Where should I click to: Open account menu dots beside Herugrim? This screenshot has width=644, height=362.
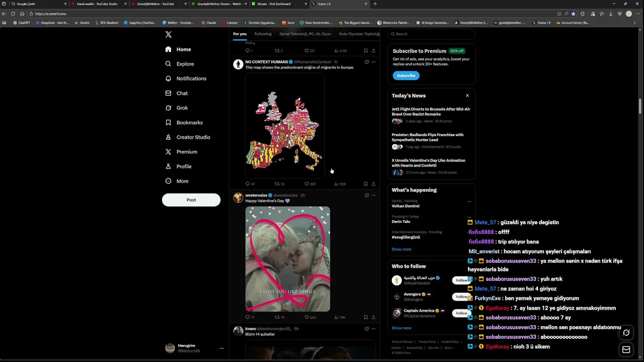tap(221, 348)
